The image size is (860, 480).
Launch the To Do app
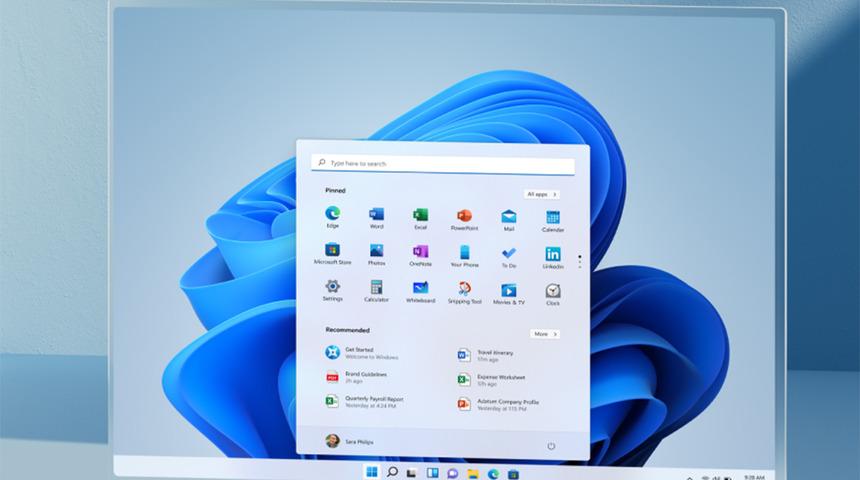point(508,257)
